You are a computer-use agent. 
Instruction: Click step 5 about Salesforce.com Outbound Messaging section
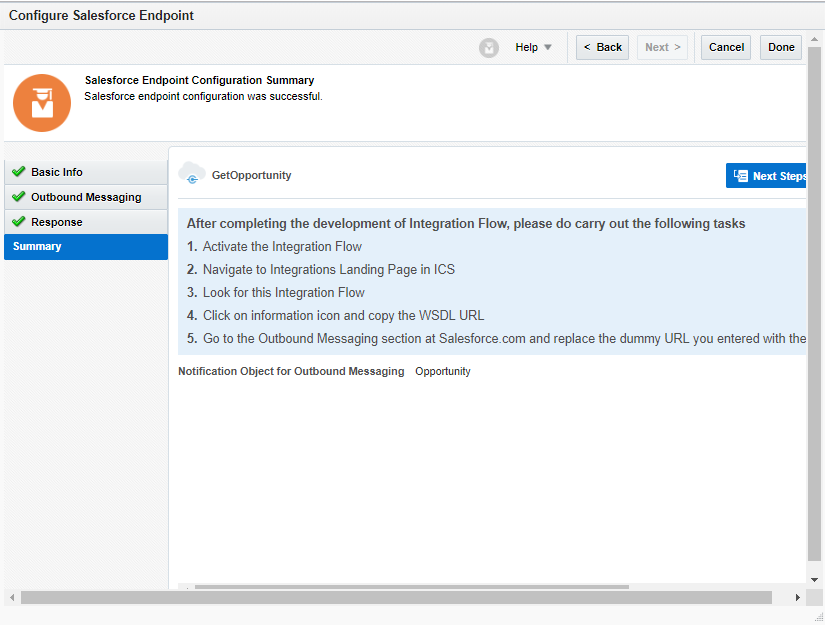496,338
